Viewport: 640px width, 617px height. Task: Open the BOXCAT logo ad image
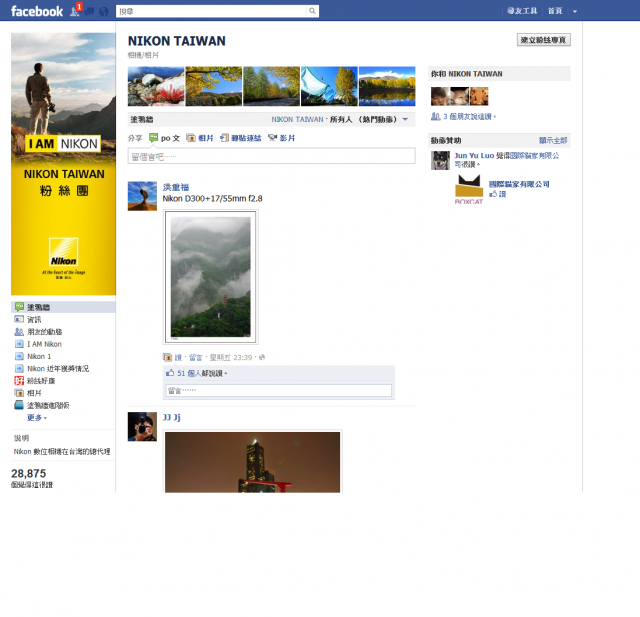tap(469, 189)
